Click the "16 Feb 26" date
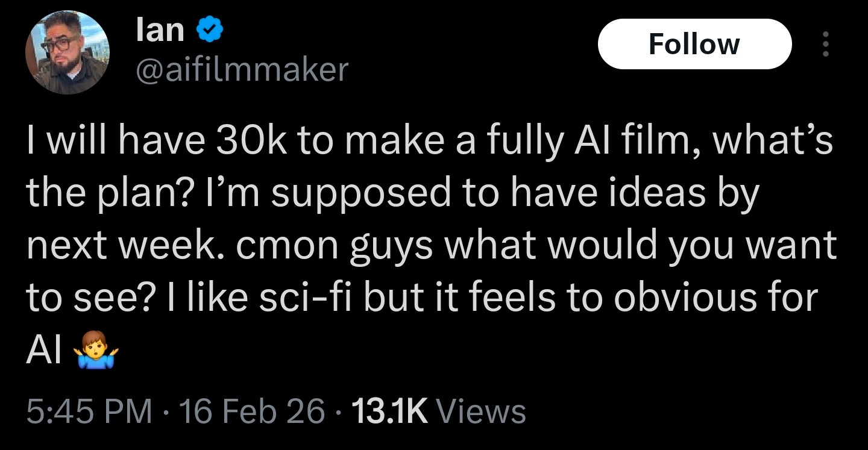Screen dimensions: 868x450 (251, 412)
